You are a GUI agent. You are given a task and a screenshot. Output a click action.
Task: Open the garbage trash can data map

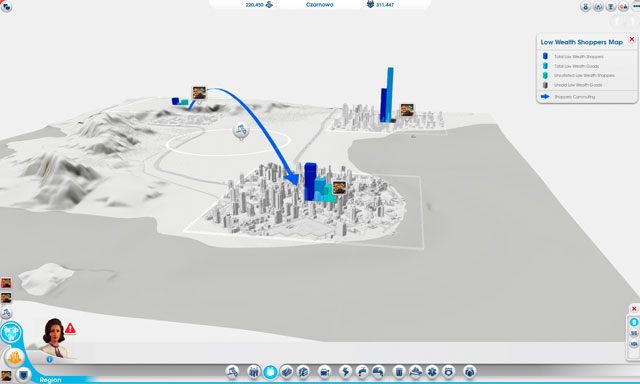click(399, 372)
